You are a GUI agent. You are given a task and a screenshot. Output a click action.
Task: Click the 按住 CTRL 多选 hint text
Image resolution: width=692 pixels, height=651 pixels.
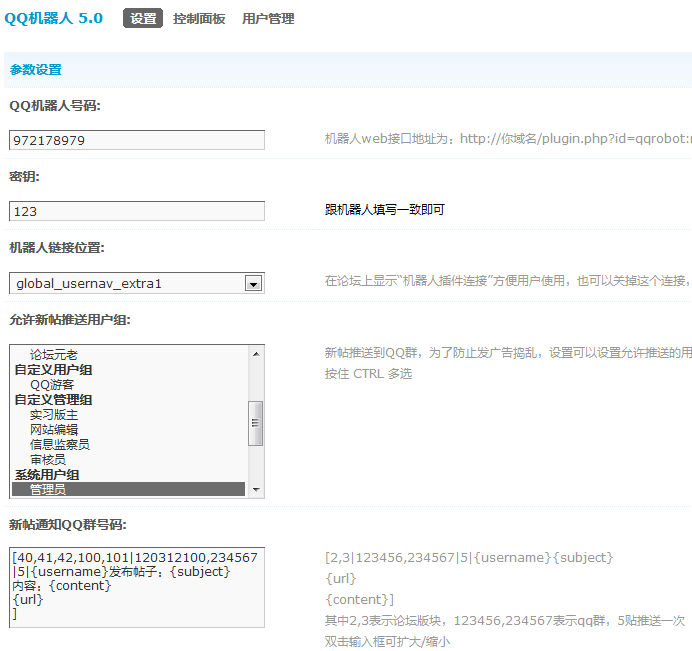(369, 374)
